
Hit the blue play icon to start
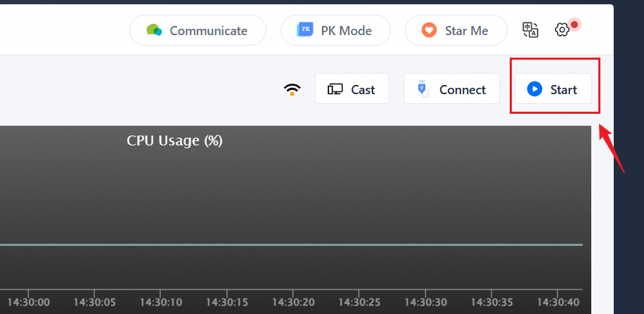[x=534, y=89]
